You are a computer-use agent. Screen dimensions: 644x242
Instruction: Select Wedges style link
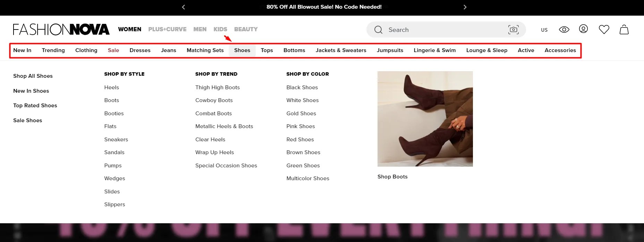point(115,178)
